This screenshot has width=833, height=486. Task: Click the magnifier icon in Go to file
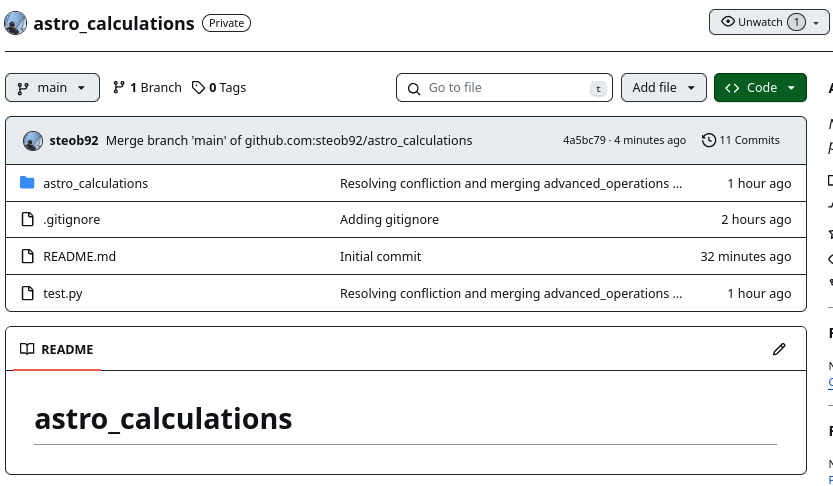pos(414,89)
